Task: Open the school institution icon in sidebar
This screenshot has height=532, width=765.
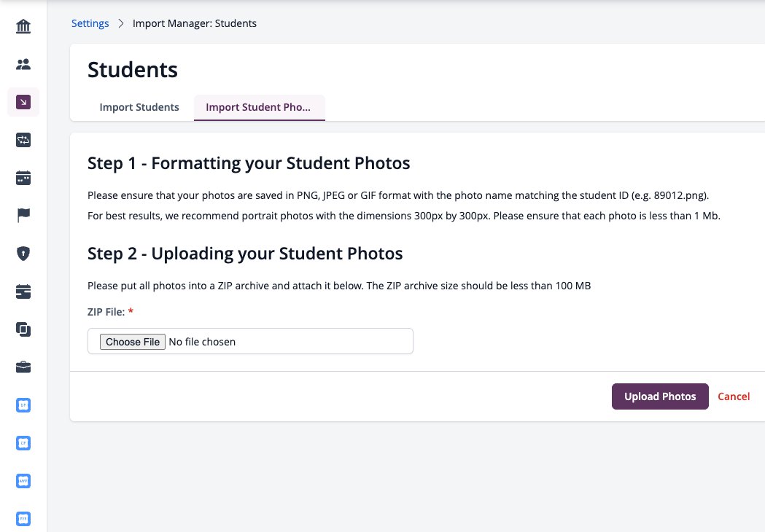Action: pyautogui.click(x=23, y=26)
